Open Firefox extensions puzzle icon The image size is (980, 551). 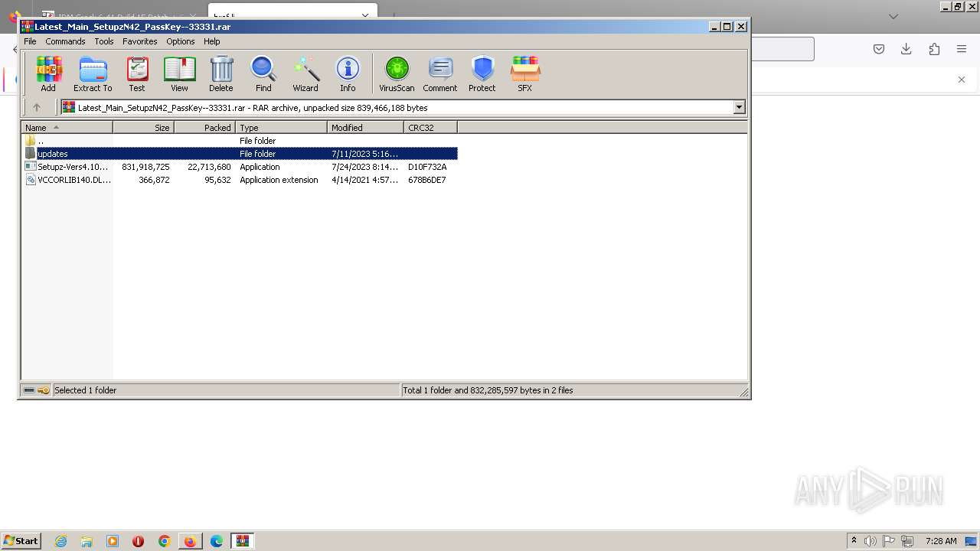click(934, 49)
